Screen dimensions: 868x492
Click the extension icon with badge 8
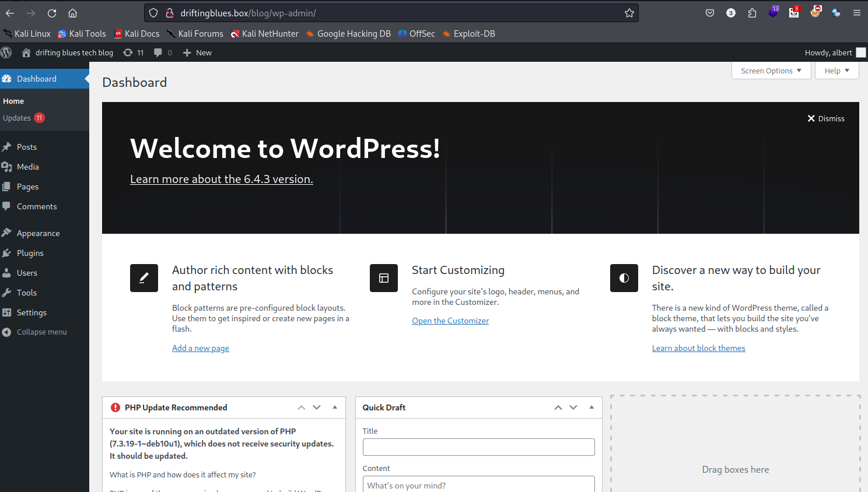point(794,12)
